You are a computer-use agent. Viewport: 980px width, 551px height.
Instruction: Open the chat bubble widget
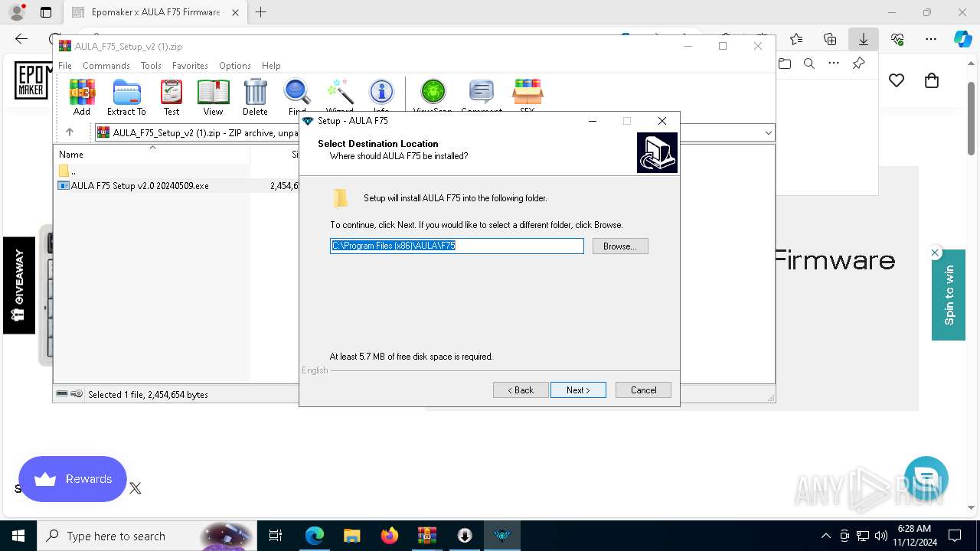[926, 478]
